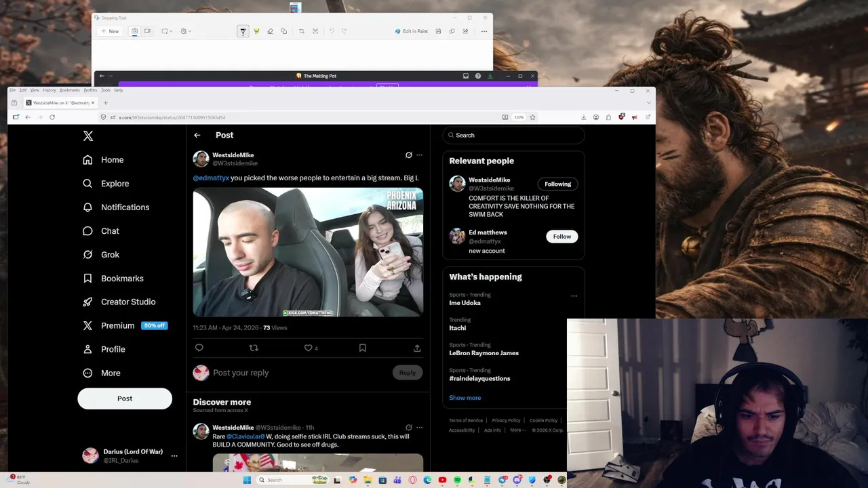The width and height of the screenshot is (868, 488).
Task: Open Bookmarks in the X sidebar
Action: pos(113,279)
